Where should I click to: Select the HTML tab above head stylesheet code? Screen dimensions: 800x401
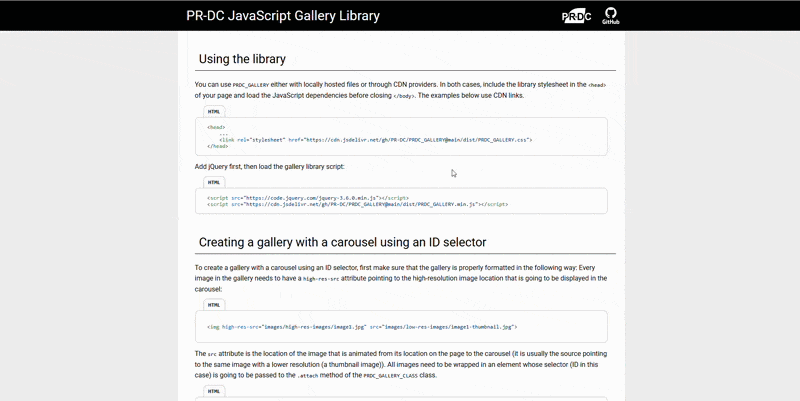[x=214, y=112]
